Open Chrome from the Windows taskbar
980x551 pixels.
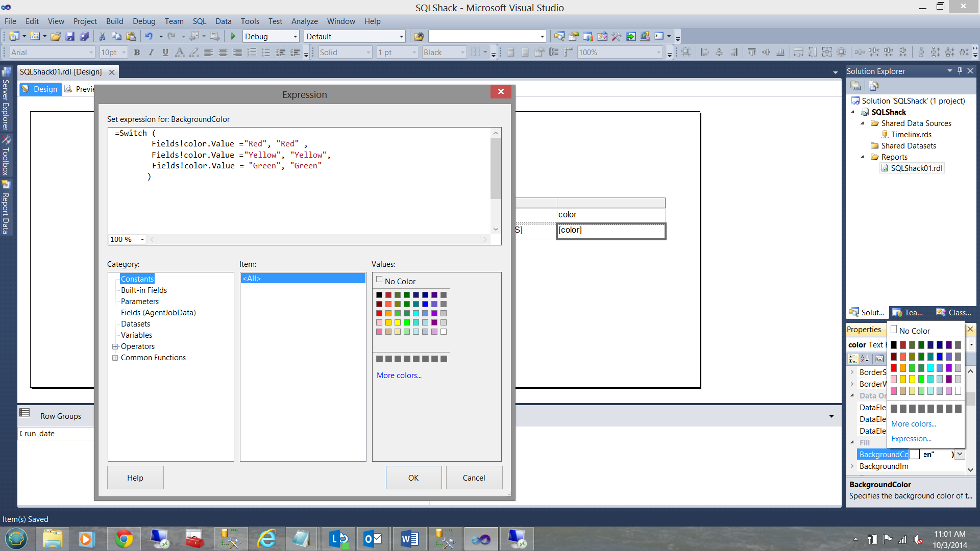coord(124,539)
